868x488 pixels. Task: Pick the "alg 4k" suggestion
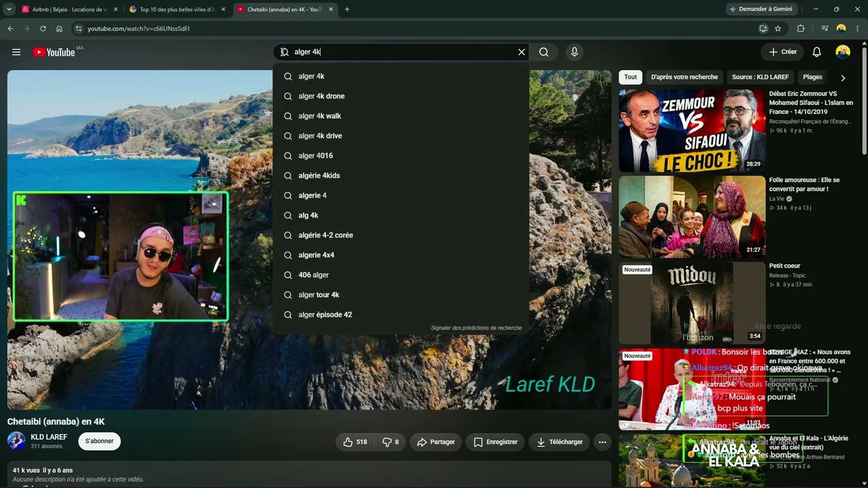coord(401,216)
